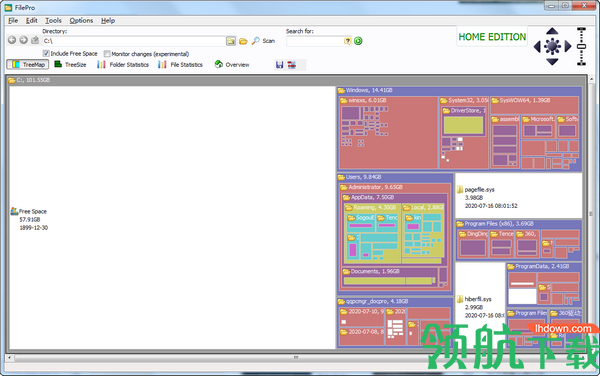
Task: Select the 2020-07-08 folder block
Action: [361, 337]
